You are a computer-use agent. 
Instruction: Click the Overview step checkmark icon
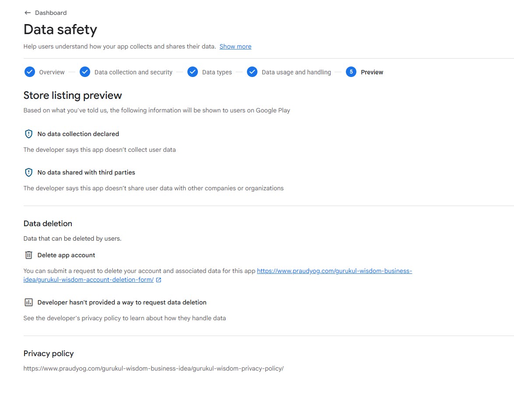[30, 72]
